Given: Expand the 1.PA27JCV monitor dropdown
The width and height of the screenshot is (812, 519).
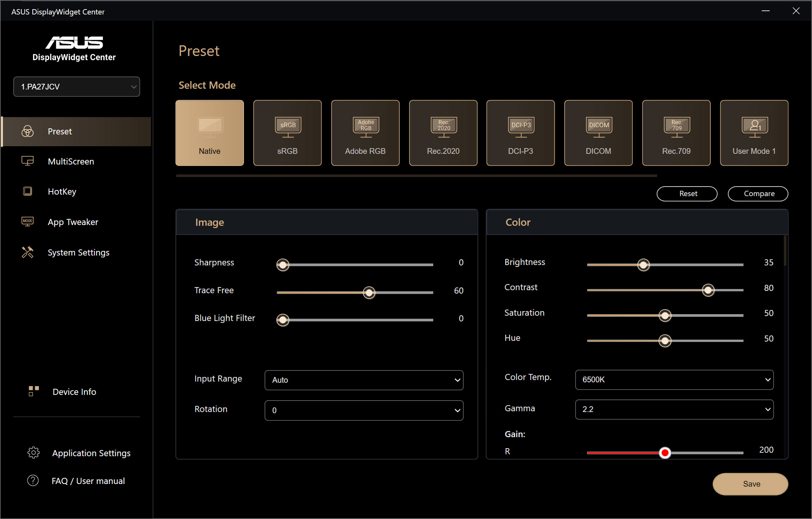Looking at the screenshot, I should pos(77,87).
